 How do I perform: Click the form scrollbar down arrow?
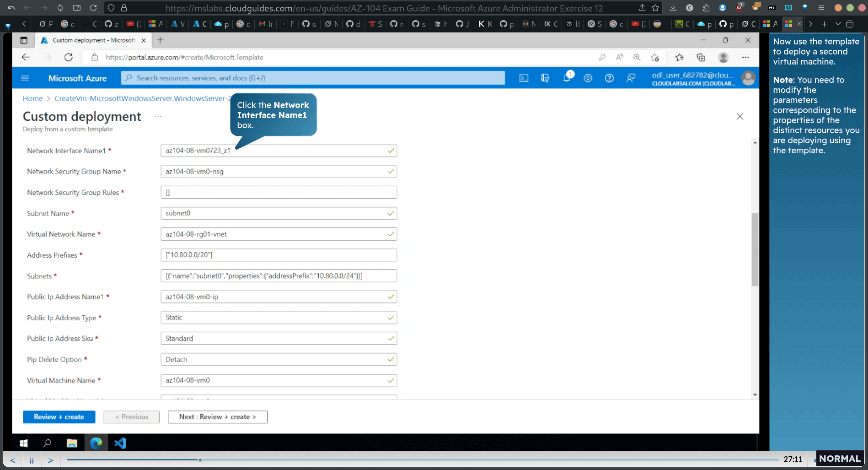(x=755, y=394)
